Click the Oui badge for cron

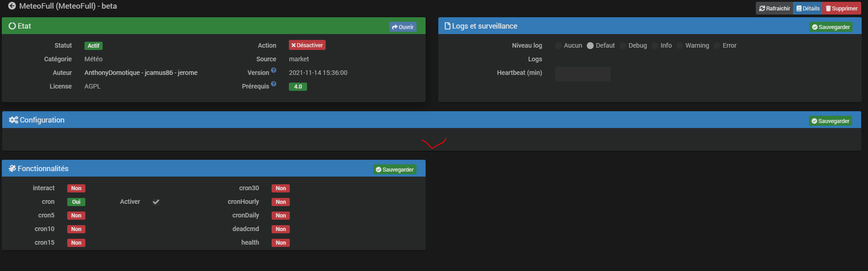pos(76,202)
